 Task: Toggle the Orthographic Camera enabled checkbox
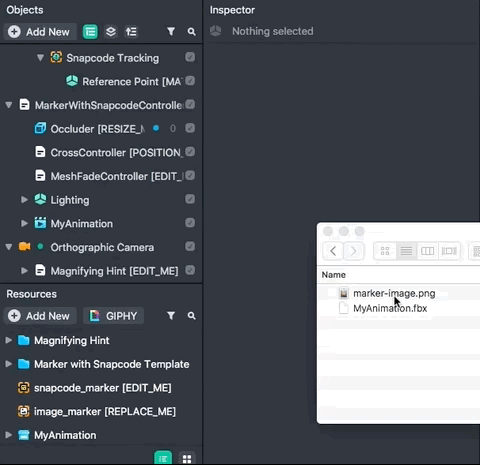(190, 247)
